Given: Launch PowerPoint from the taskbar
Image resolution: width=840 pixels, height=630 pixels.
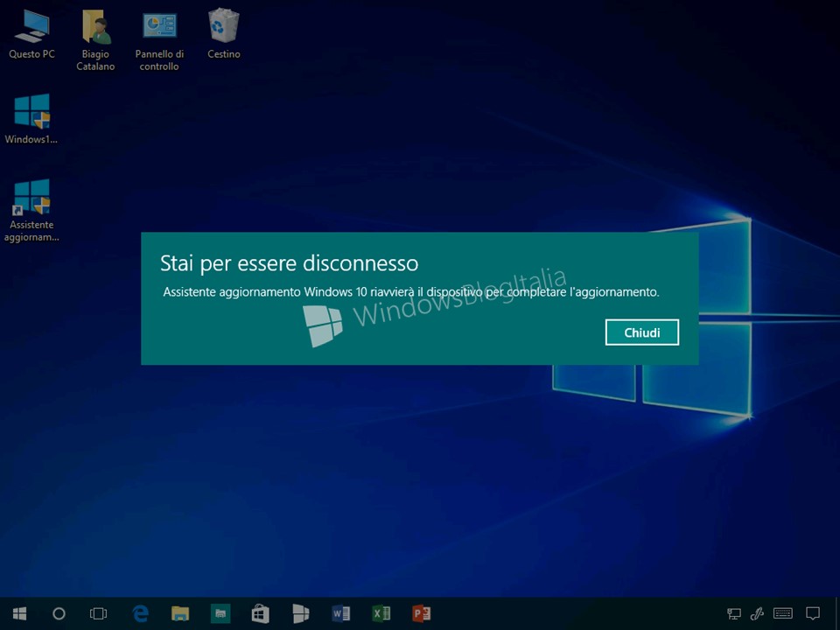Looking at the screenshot, I should tap(421, 613).
